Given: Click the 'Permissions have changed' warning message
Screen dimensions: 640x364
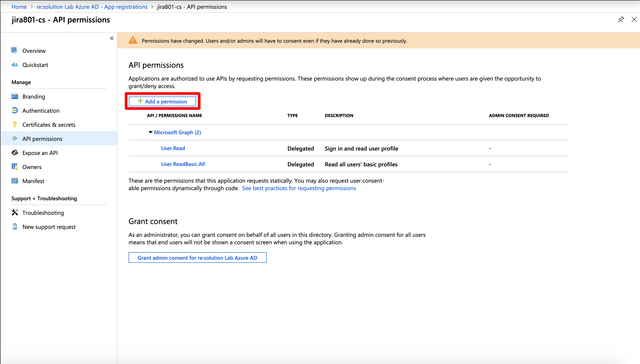Looking at the screenshot, I should click(x=274, y=41).
